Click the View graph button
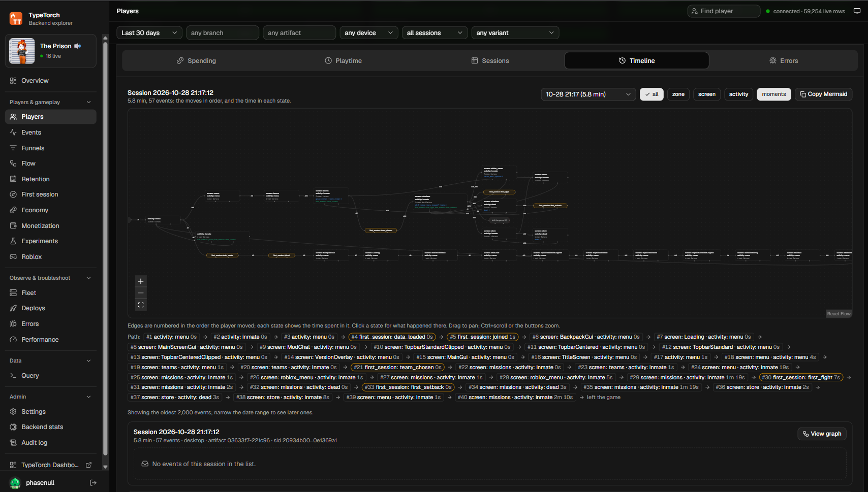 coord(822,434)
